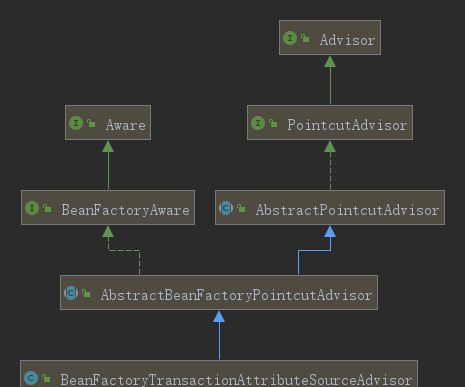This screenshot has width=465, height=387.
Task: Click the green lock icon beside Advisor
Action: tap(305, 38)
